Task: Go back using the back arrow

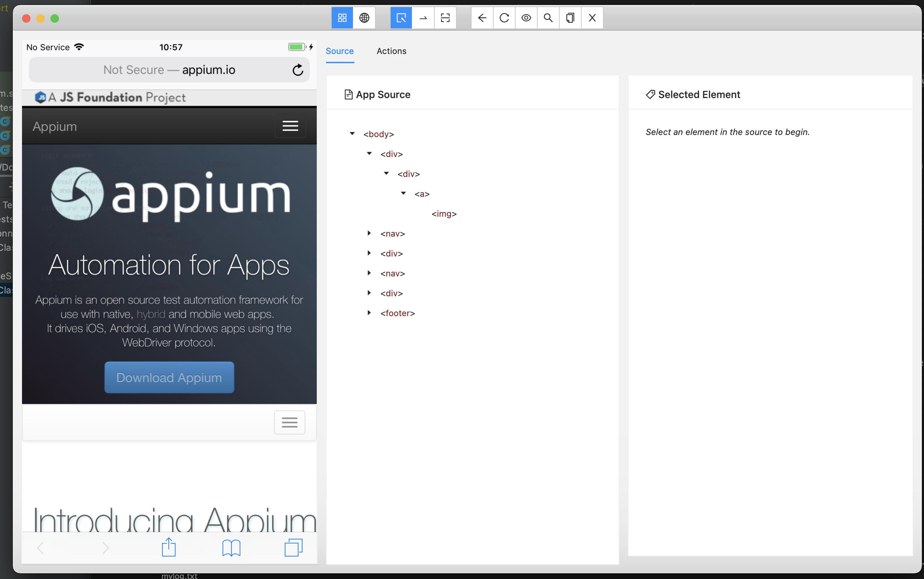Action: 482,18
